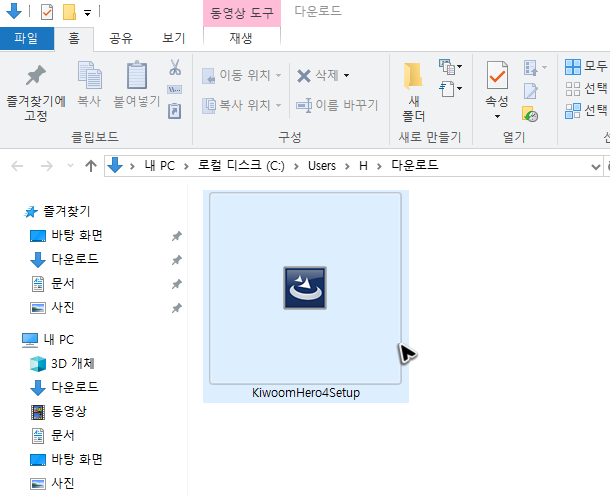This screenshot has height=496, width=610.
Task: Switch to the 홈 (Home) tab
Action: pos(74,38)
